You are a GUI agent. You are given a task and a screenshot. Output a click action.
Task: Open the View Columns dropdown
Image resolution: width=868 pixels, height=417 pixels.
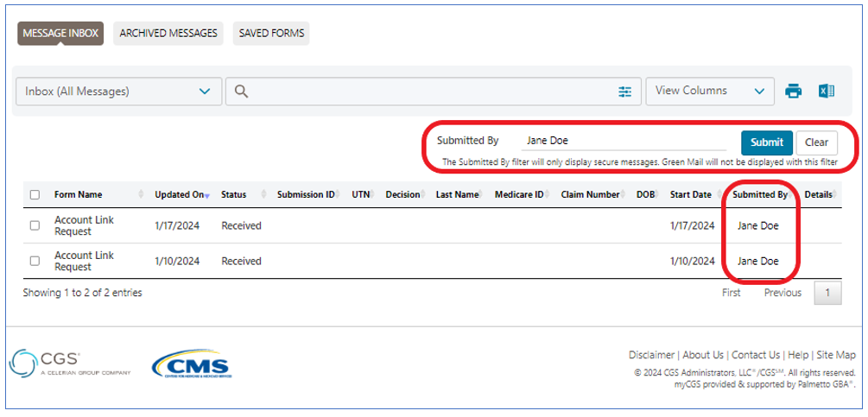pos(708,91)
